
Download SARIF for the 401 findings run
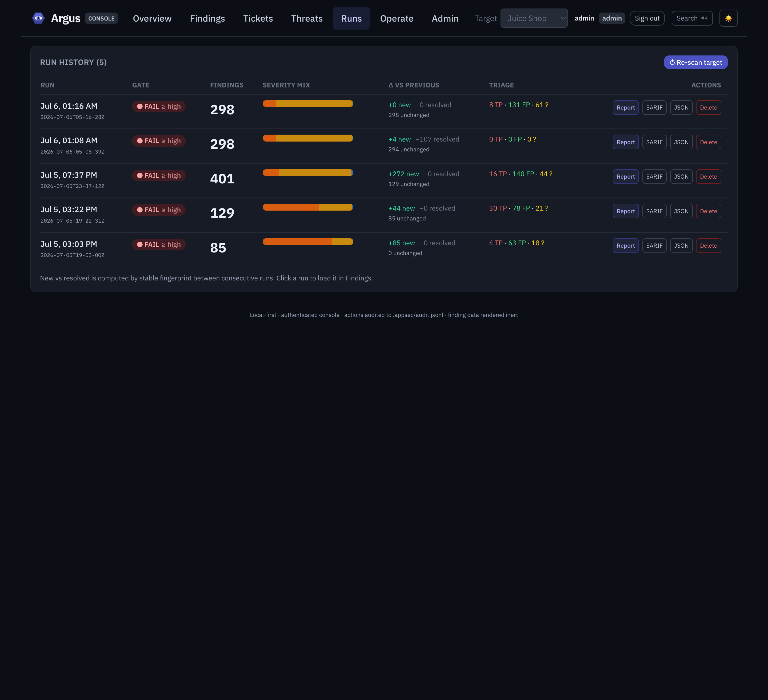[x=654, y=177]
